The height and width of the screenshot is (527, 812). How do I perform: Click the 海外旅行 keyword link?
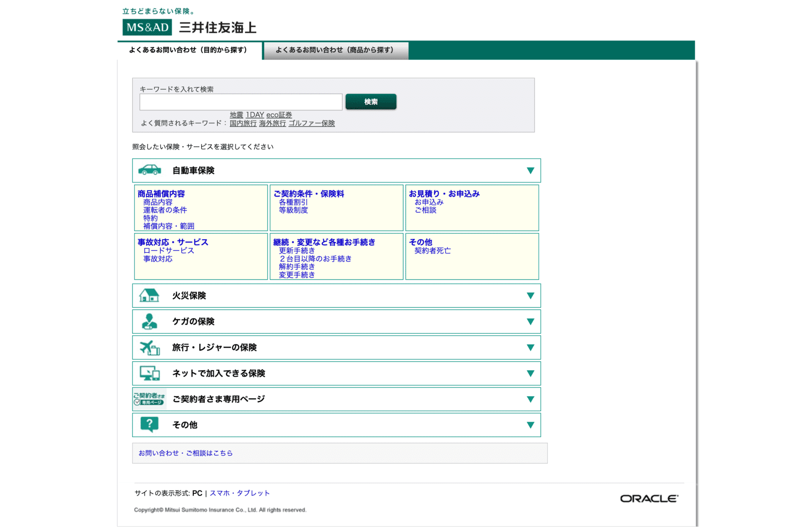point(272,123)
